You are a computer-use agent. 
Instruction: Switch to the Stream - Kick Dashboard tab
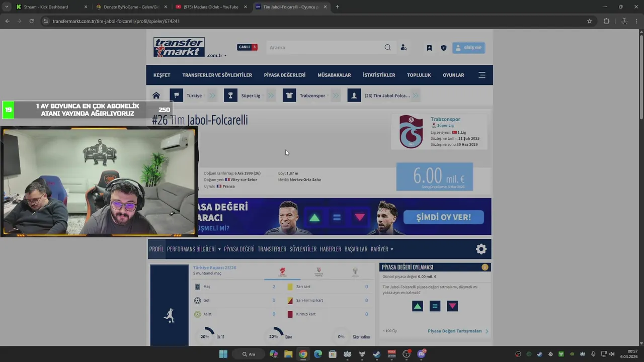[52, 7]
